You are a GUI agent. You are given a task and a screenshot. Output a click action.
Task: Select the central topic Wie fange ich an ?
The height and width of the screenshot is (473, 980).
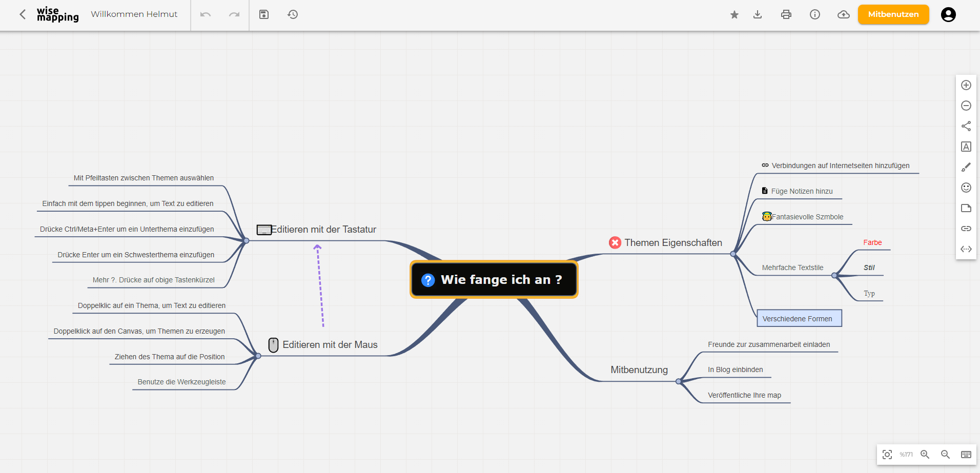pyautogui.click(x=494, y=280)
